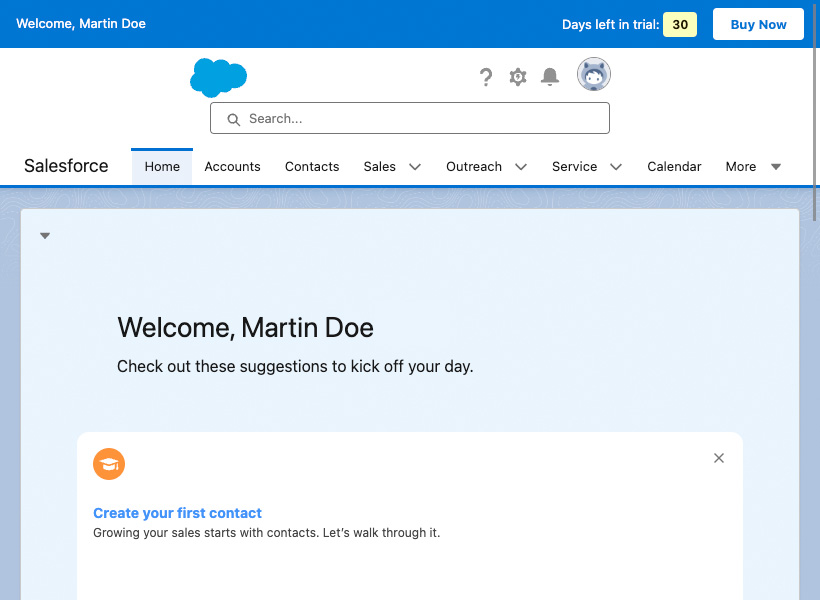Click the page vertical scrollbar
Screen dimensions: 820x600
coord(815,111)
